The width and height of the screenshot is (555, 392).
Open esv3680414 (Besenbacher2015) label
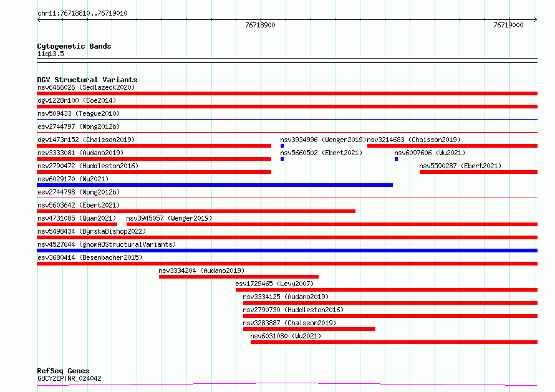90,257
